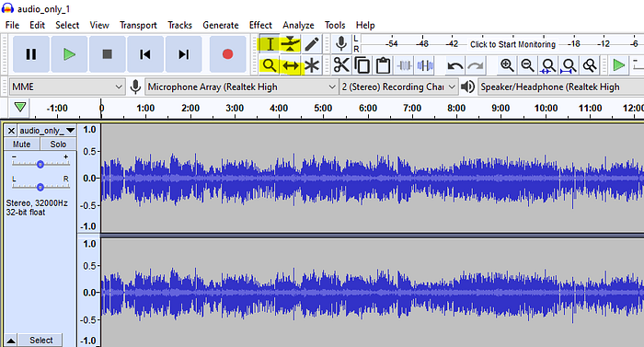Skip to start of the track
The image size is (644, 347).
pos(145,54)
